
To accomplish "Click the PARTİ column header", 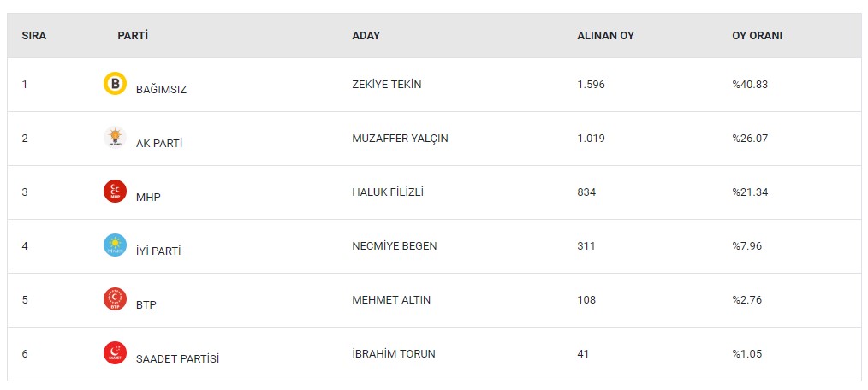I will [x=133, y=36].
